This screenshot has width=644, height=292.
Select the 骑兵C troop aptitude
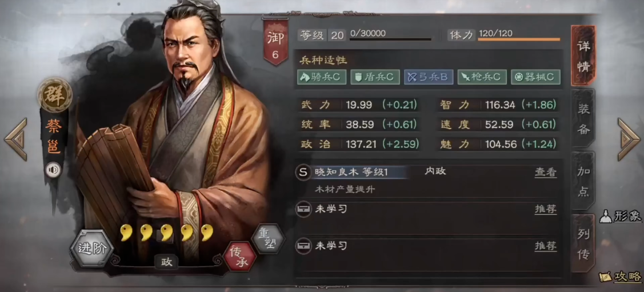coord(322,77)
